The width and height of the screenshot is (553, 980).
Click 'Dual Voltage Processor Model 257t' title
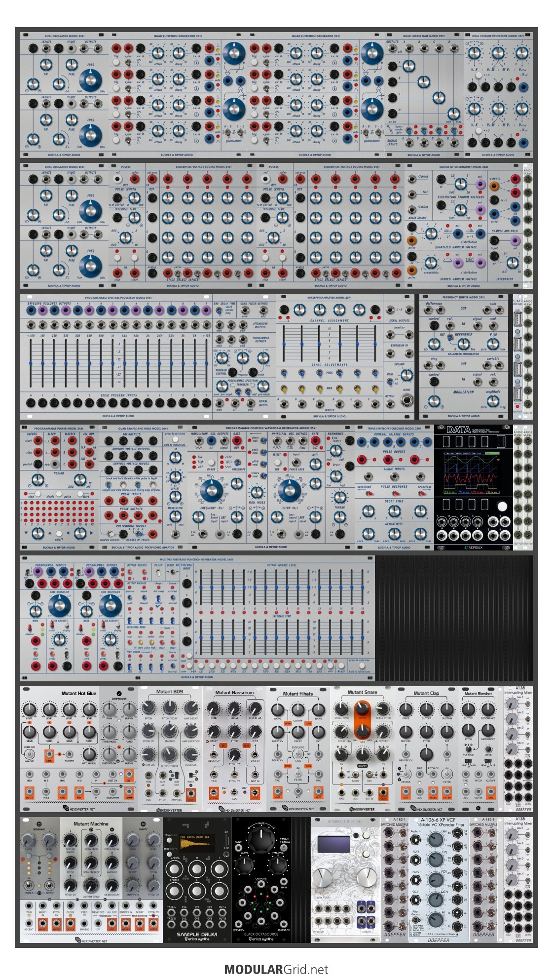pyautogui.click(x=498, y=36)
